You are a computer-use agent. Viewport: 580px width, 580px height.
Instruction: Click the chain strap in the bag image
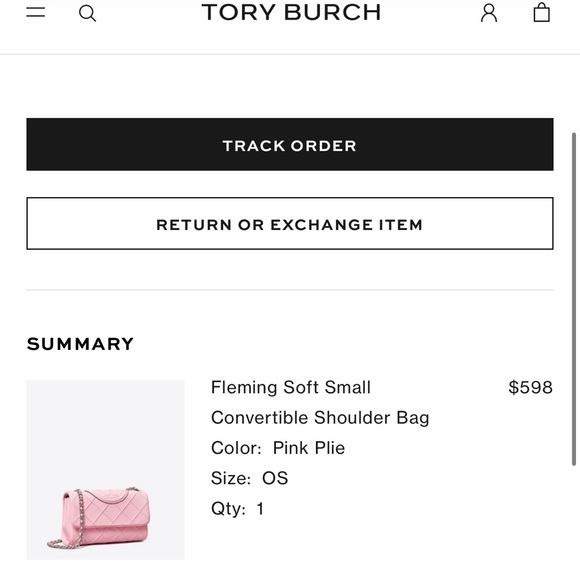point(78,518)
